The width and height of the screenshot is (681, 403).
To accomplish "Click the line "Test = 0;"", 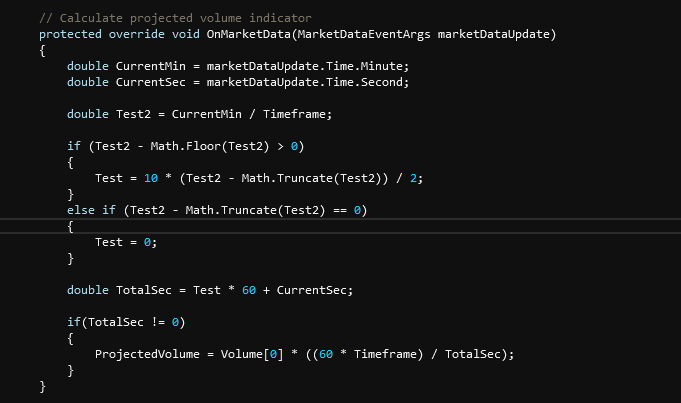I will click(x=126, y=242).
